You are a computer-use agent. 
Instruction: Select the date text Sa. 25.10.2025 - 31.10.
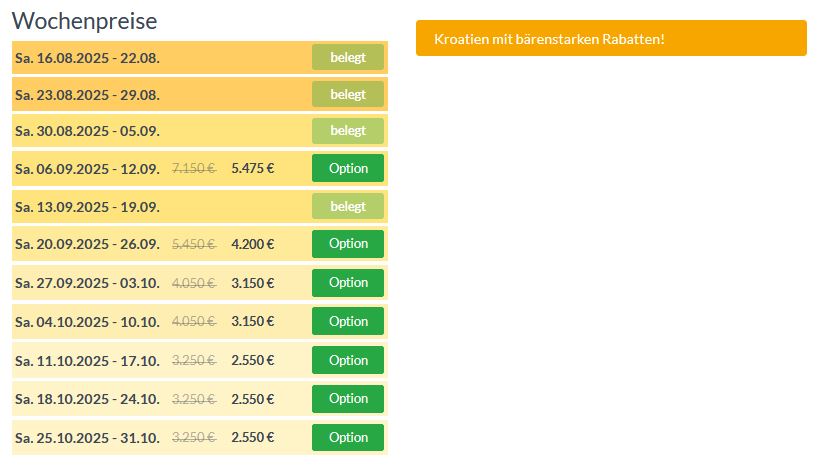point(87,438)
